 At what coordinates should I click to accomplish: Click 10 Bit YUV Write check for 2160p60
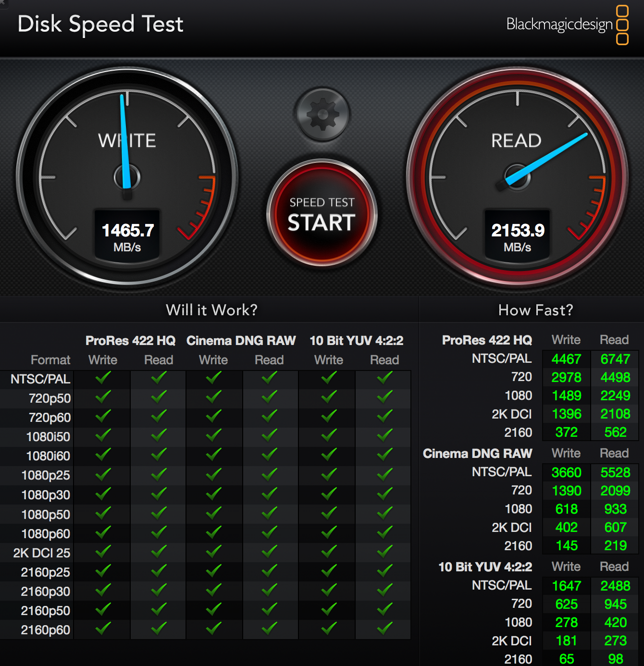coord(329,629)
